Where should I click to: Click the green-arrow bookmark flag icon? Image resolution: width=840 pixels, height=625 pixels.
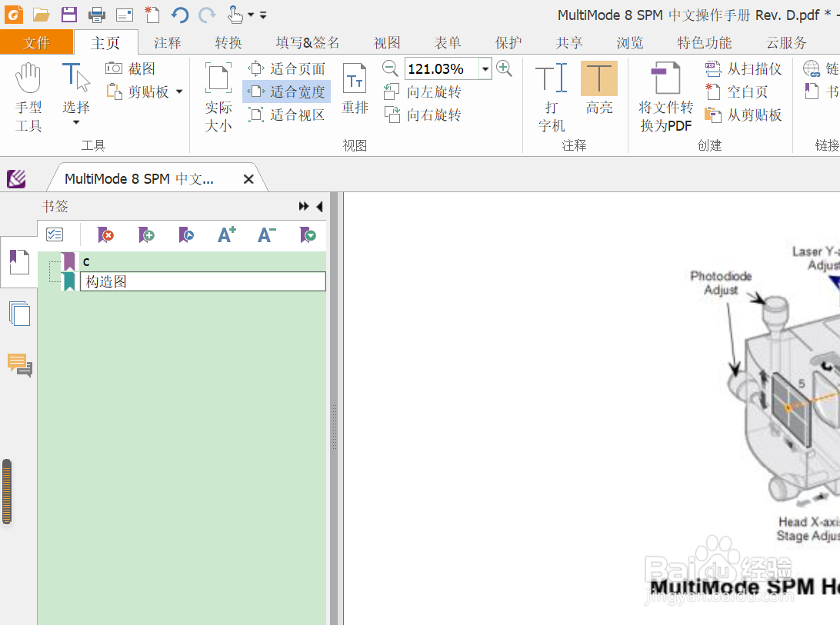pyautogui.click(x=308, y=234)
